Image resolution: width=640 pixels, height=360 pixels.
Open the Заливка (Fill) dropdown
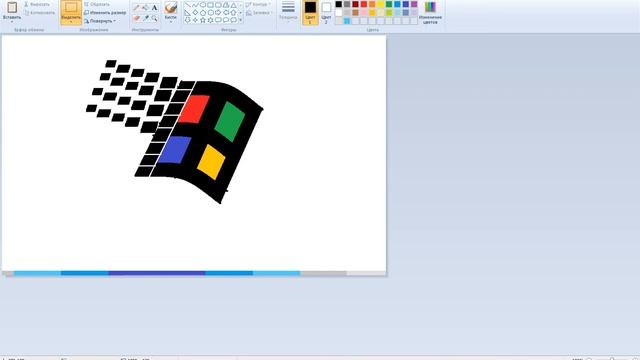point(258,13)
